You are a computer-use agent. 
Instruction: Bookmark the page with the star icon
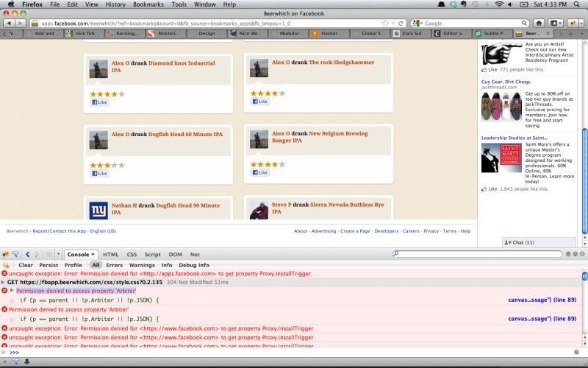pos(385,24)
